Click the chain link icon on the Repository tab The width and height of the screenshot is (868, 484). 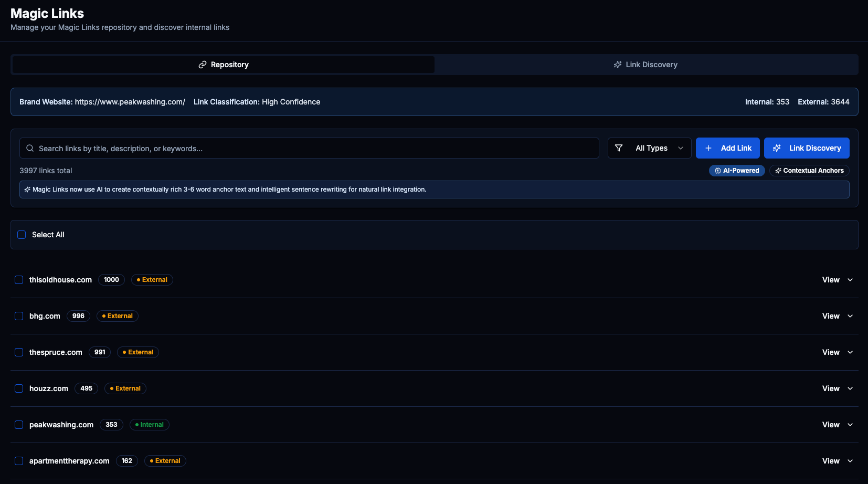pos(202,64)
